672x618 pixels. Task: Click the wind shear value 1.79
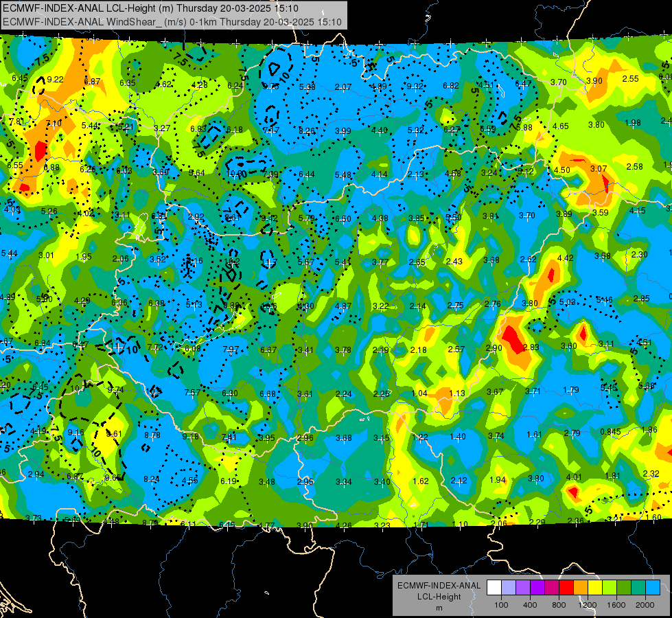click(x=571, y=390)
